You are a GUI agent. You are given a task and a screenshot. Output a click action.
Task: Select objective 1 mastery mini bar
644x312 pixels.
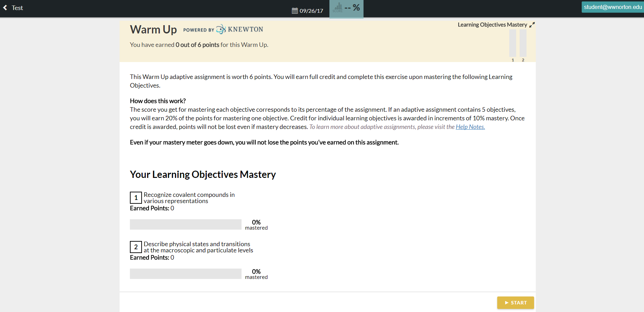pyautogui.click(x=513, y=43)
